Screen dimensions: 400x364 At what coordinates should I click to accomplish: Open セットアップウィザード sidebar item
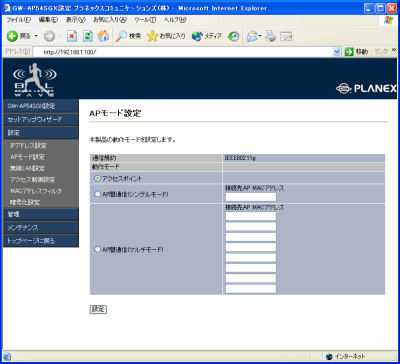41,119
